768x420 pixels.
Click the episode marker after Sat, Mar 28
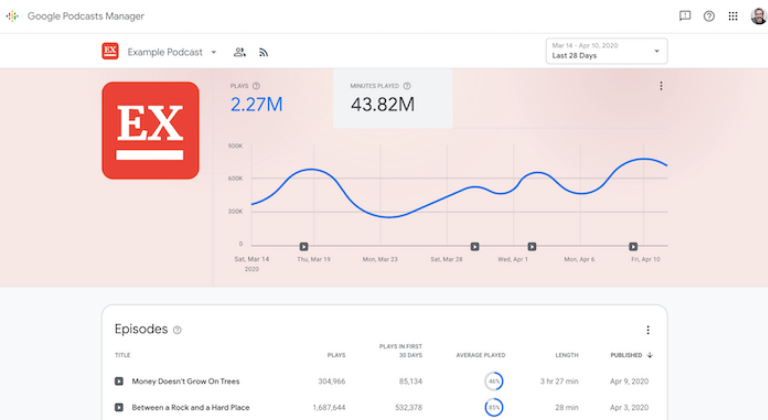(x=475, y=247)
